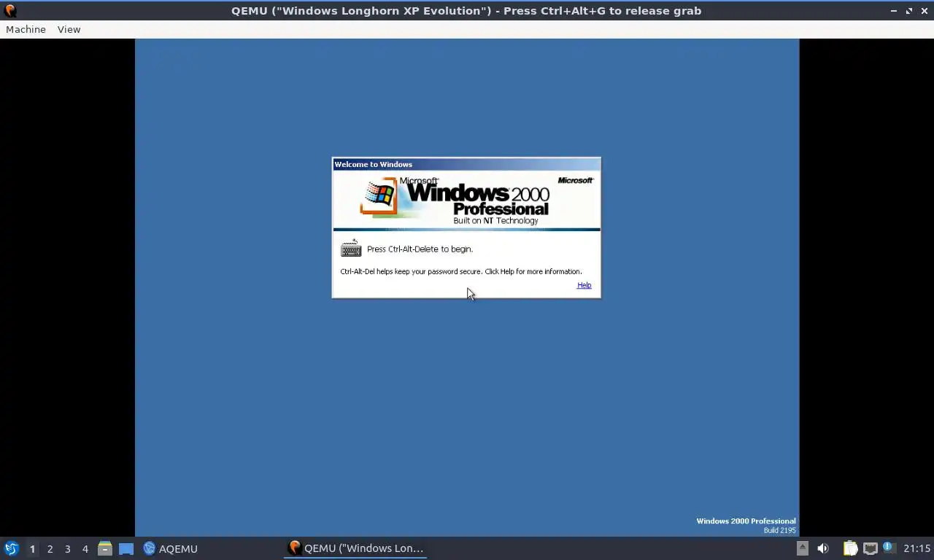Switch to workspace 1

pos(32,548)
